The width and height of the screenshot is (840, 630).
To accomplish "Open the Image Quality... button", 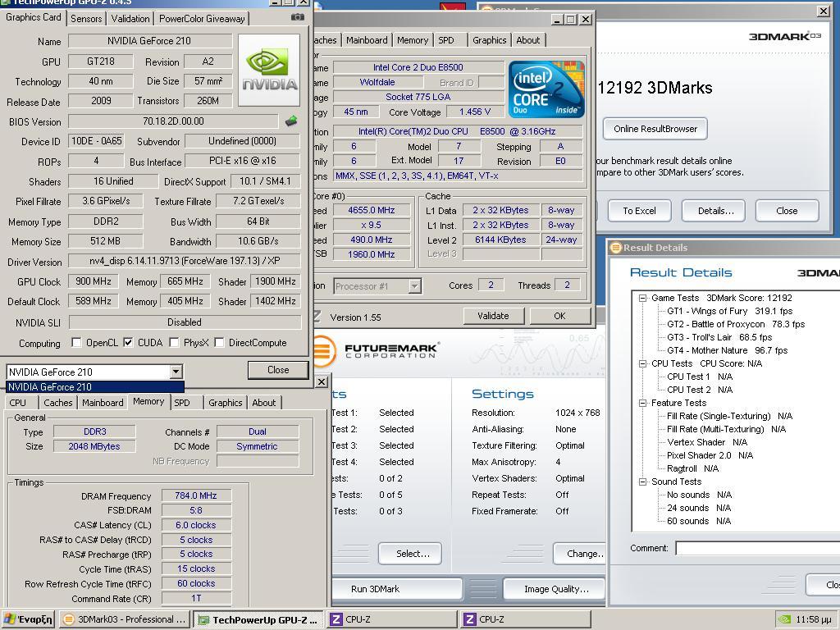I will [555, 589].
